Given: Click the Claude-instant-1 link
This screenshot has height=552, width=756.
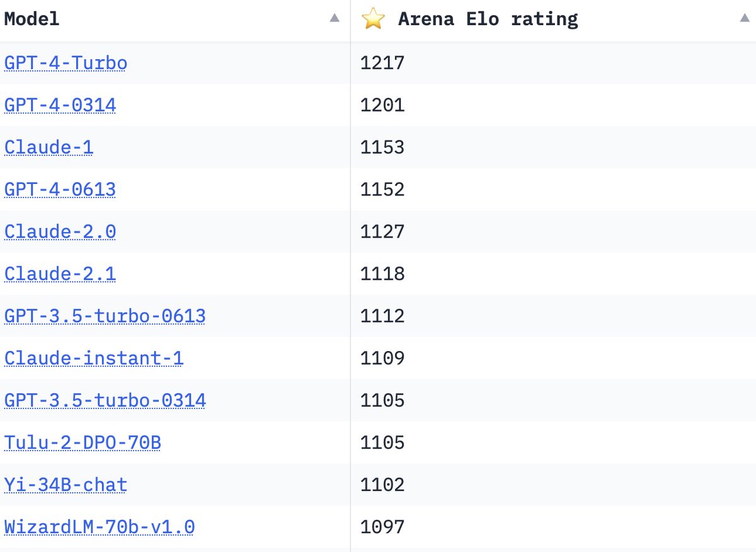Looking at the screenshot, I should point(94,358).
